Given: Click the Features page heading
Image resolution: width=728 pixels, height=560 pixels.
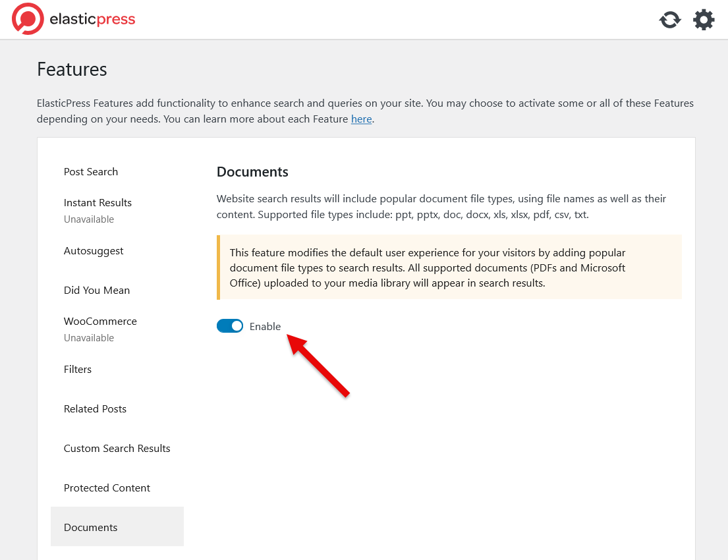Looking at the screenshot, I should [72, 69].
